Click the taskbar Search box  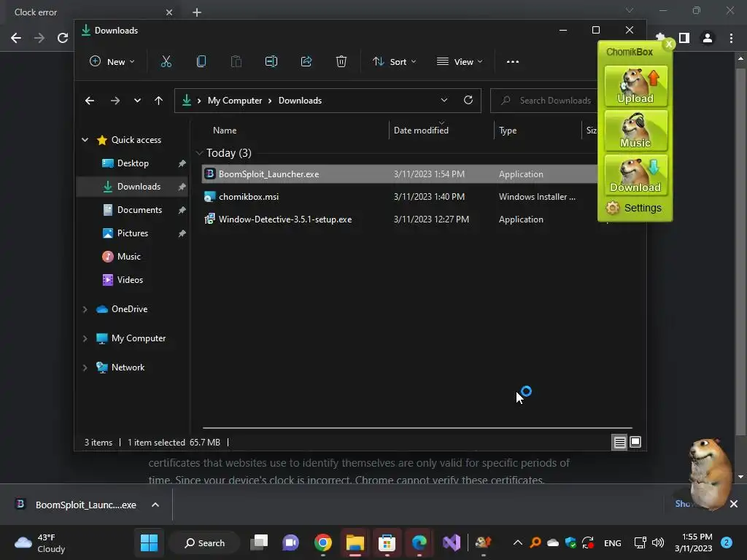point(205,542)
